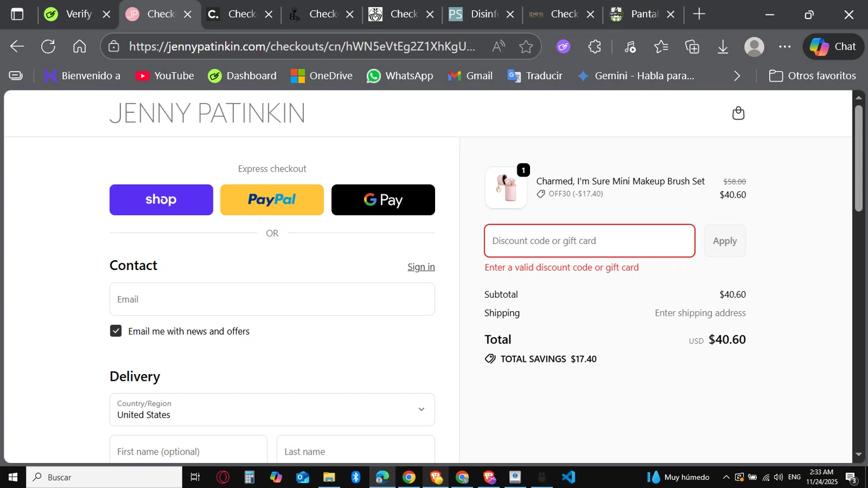Image resolution: width=868 pixels, height=488 pixels.
Task: Open the vertical tabs sidebar icon
Action: pyautogui.click(x=16, y=76)
